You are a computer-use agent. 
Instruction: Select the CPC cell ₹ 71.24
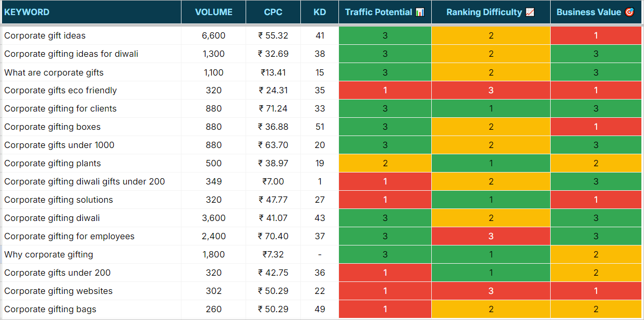point(273,108)
